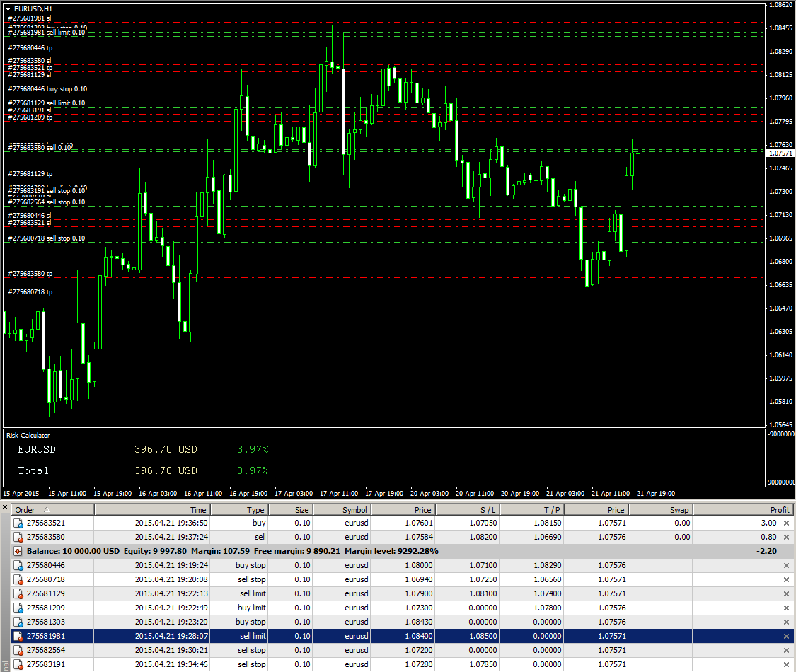Sort the table by the Order column

[x=53, y=509]
